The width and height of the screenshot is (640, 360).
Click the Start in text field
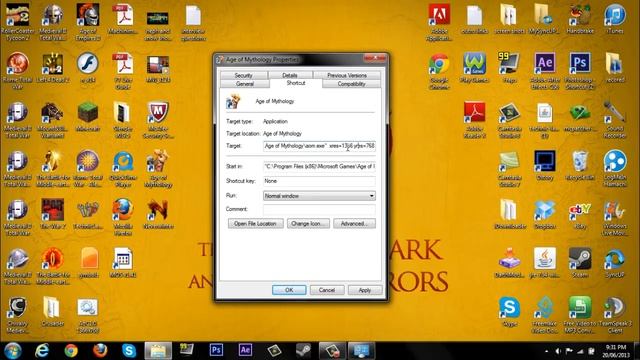(x=319, y=166)
